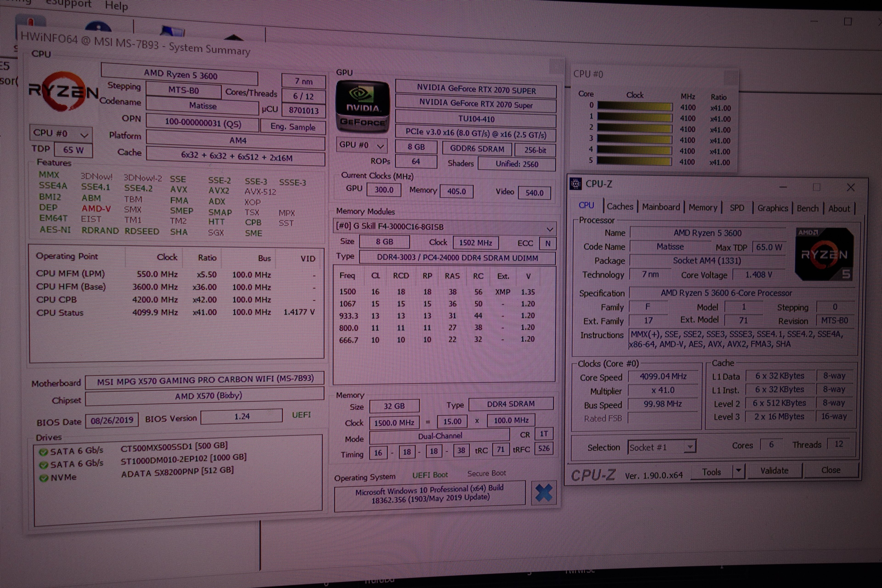Click the 1500 XMP memory timing row
This screenshot has width=882, height=588.
coord(437,292)
